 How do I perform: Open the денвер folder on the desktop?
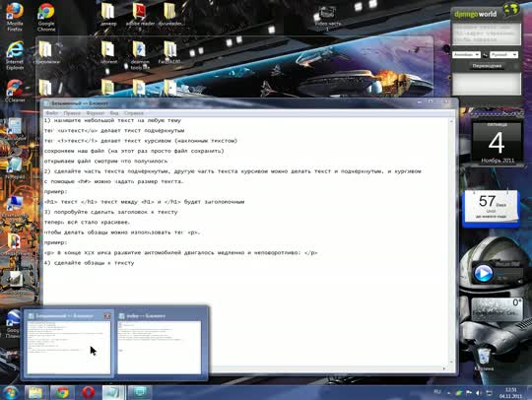click(108, 14)
